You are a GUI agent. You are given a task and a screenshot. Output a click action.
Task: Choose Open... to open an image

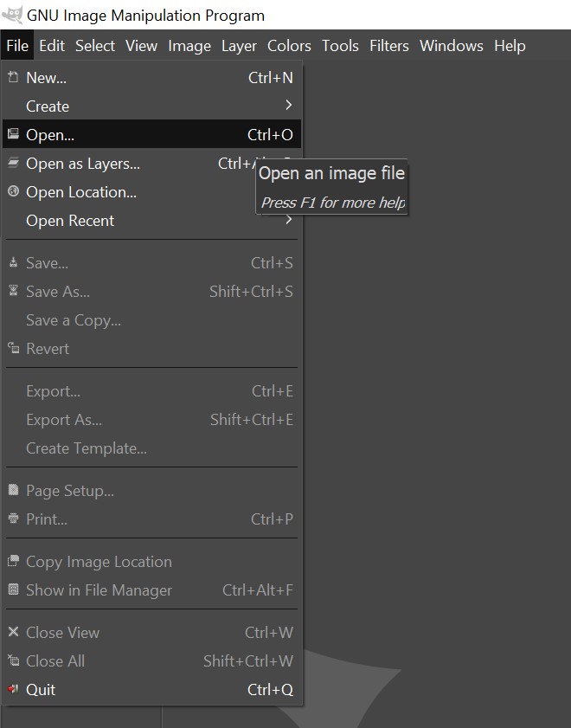coord(151,134)
